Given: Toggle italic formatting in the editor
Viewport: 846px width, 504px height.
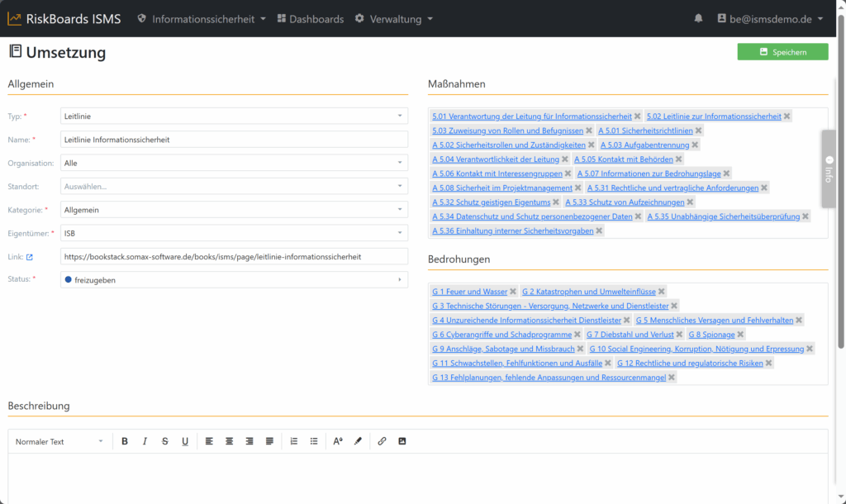Looking at the screenshot, I should click(145, 441).
